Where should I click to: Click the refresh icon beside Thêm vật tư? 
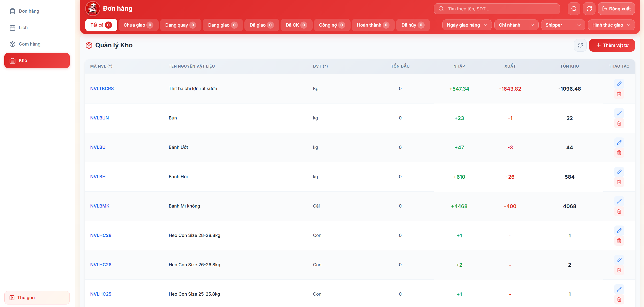click(580, 45)
